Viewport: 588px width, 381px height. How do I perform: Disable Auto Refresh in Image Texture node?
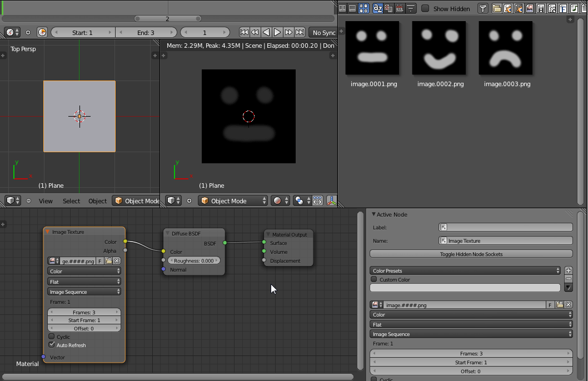pos(52,345)
